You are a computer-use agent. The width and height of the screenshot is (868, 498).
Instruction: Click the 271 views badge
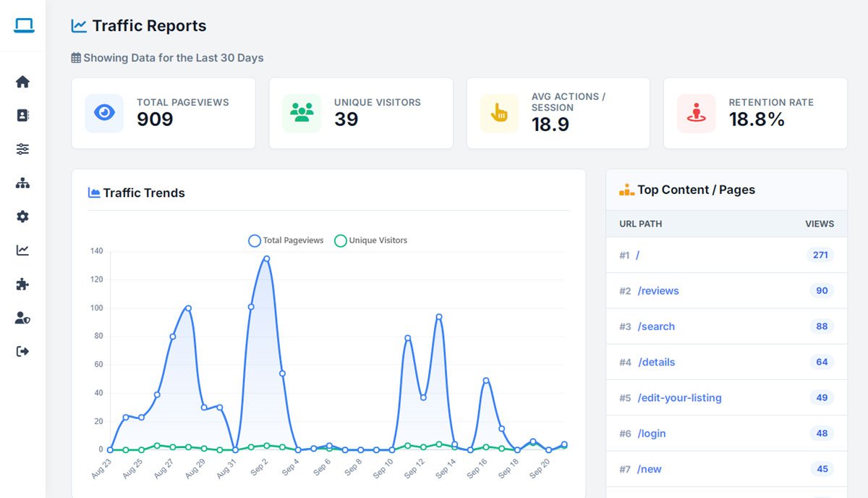[x=820, y=255]
